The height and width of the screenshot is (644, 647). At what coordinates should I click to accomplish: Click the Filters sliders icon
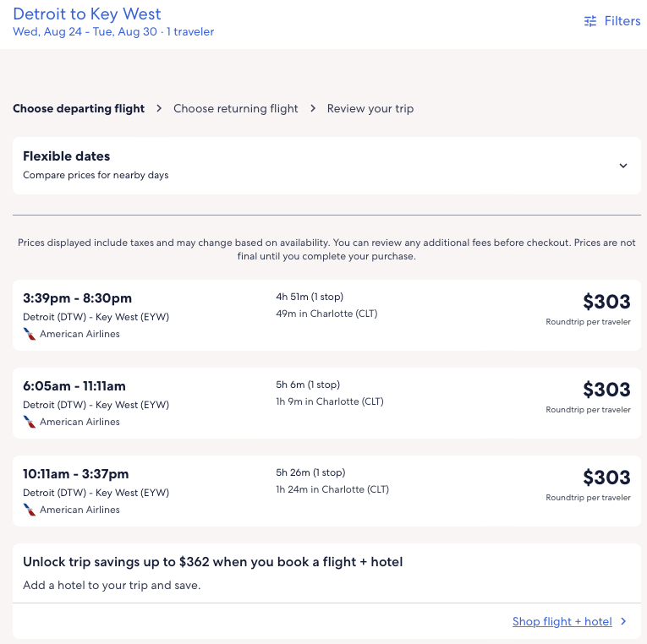pos(590,21)
